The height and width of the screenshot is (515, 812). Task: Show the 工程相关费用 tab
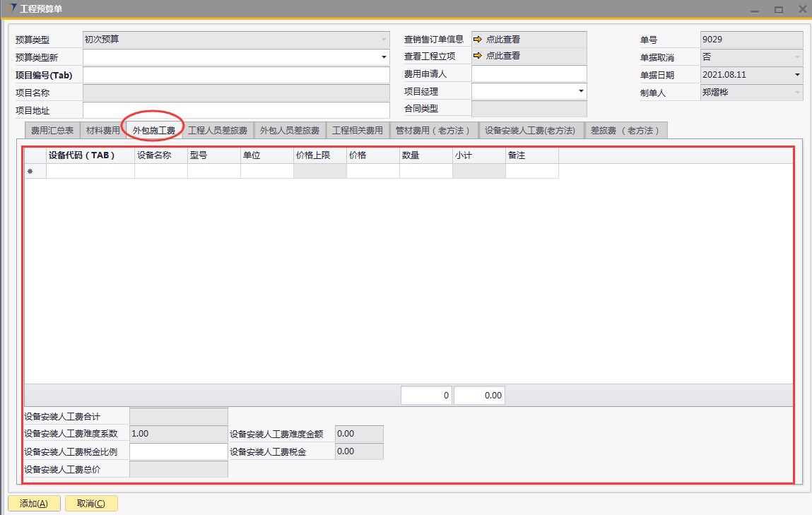(x=358, y=131)
